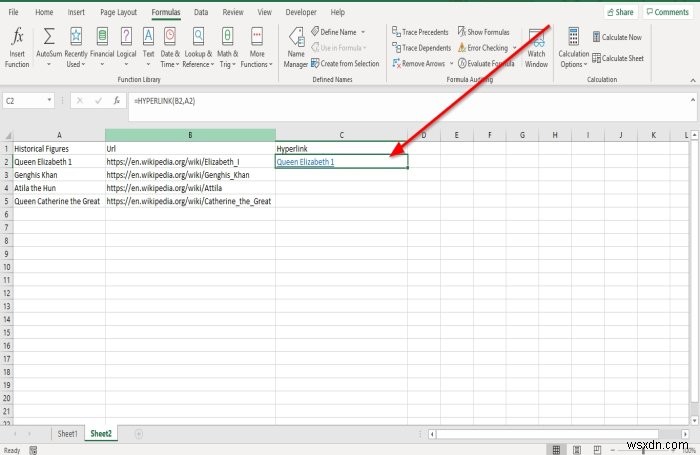Switch to Sheet1 tab
Viewport: 700px width, 455px height.
(x=67, y=434)
